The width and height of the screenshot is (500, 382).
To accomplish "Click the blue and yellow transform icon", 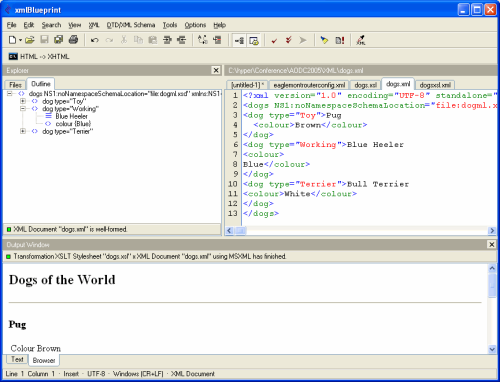I will click(324, 40).
